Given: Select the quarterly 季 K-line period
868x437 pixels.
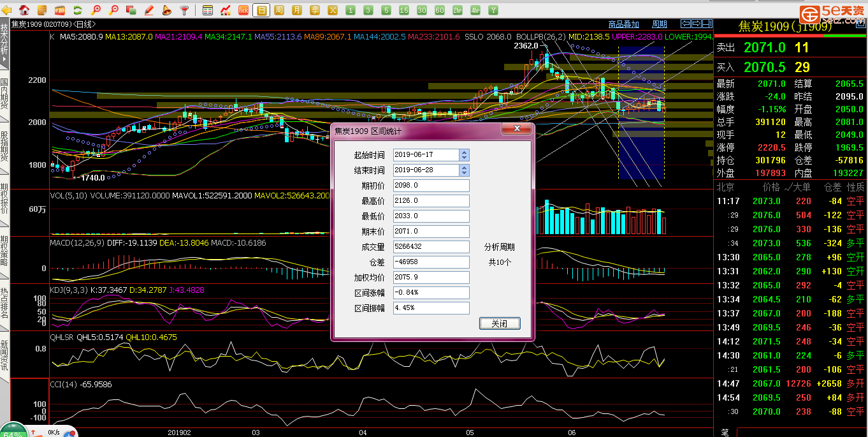Looking at the screenshot, I should [x=315, y=10].
